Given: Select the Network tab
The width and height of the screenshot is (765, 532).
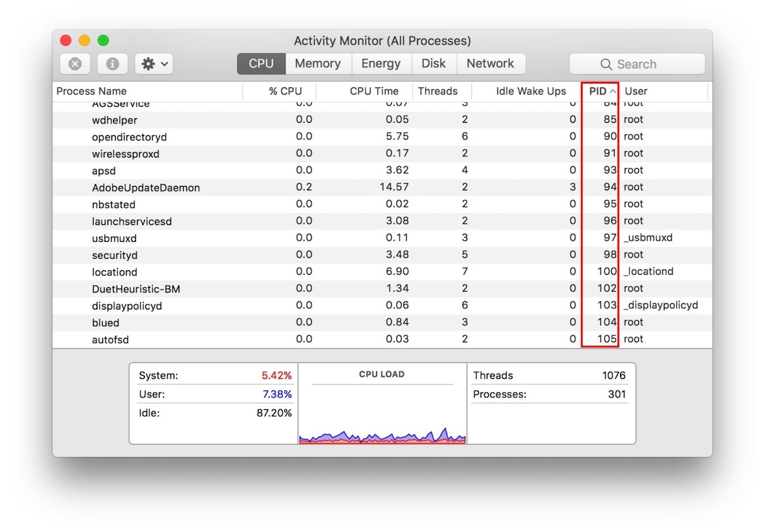Looking at the screenshot, I should pyautogui.click(x=491, y=64).
